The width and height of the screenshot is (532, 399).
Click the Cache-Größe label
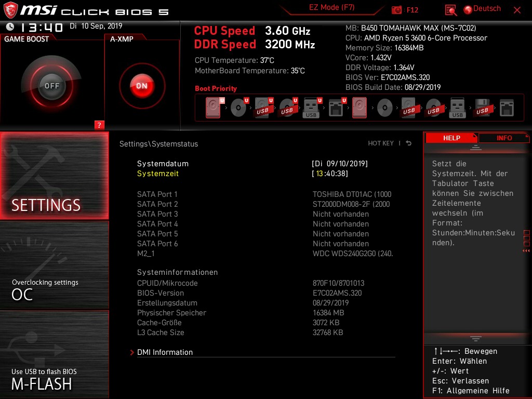click(159, 322)
